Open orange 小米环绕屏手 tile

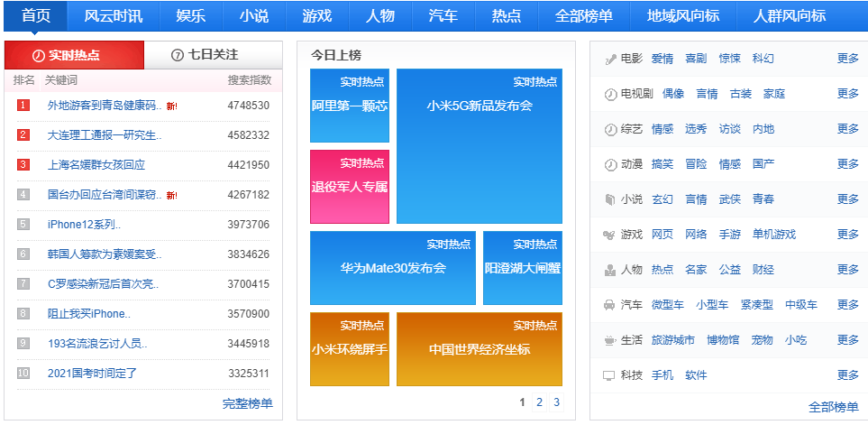pyautogui.click(x=350, y=349)
